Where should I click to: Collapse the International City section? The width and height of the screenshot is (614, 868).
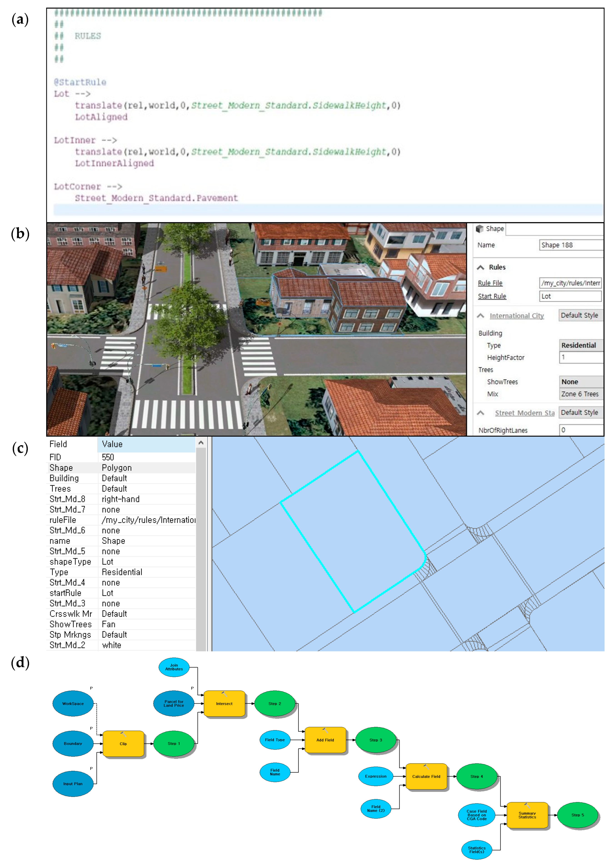pyautogui.click(x=480, y=316)
